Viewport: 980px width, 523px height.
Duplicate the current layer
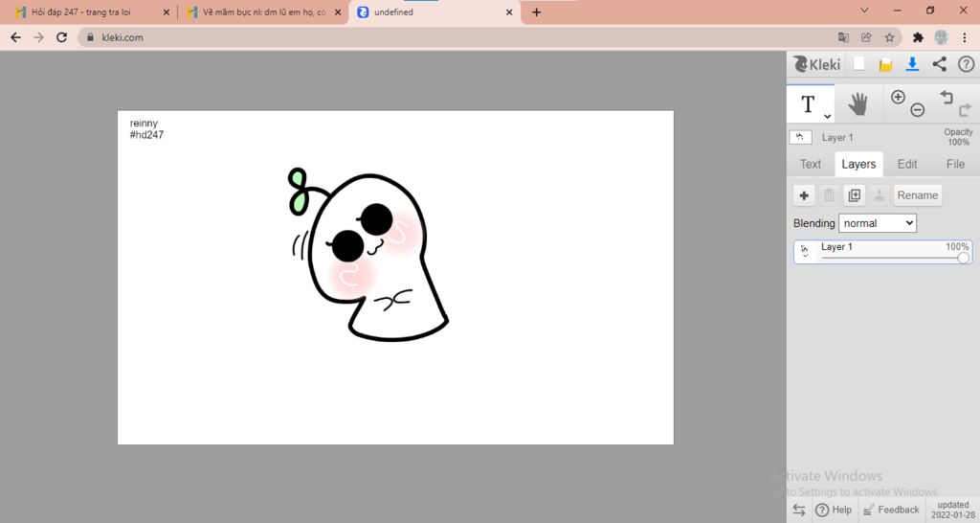[855, 195]
